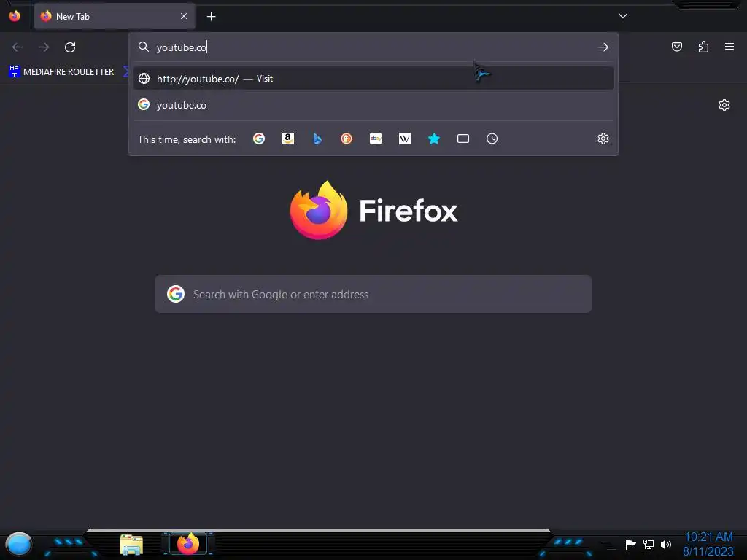Viewport: 747px width, 560px height.
Task: Open the Save to Pocket button
Action: pos(677,47)
